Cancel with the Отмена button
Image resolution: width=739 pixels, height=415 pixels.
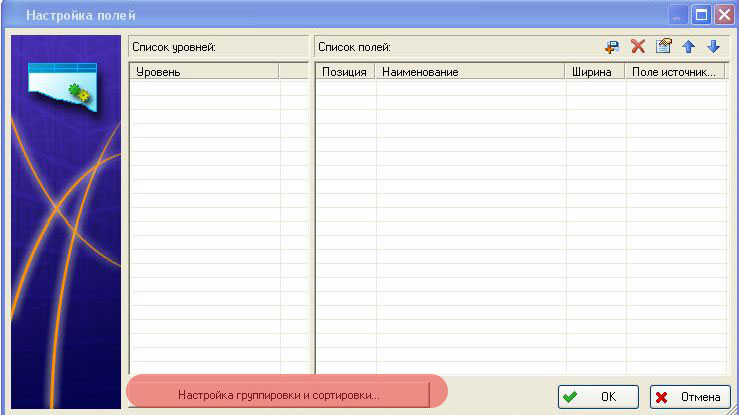[690, 397]
